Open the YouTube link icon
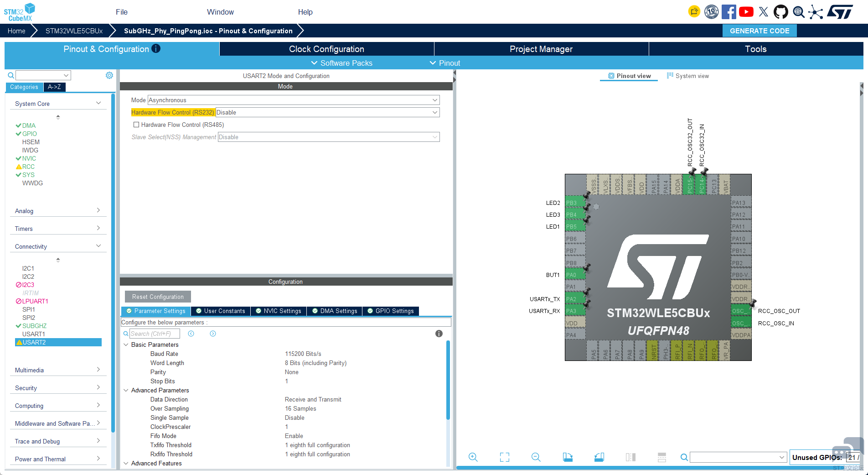868x475 pixels. [x=746, y=12]
